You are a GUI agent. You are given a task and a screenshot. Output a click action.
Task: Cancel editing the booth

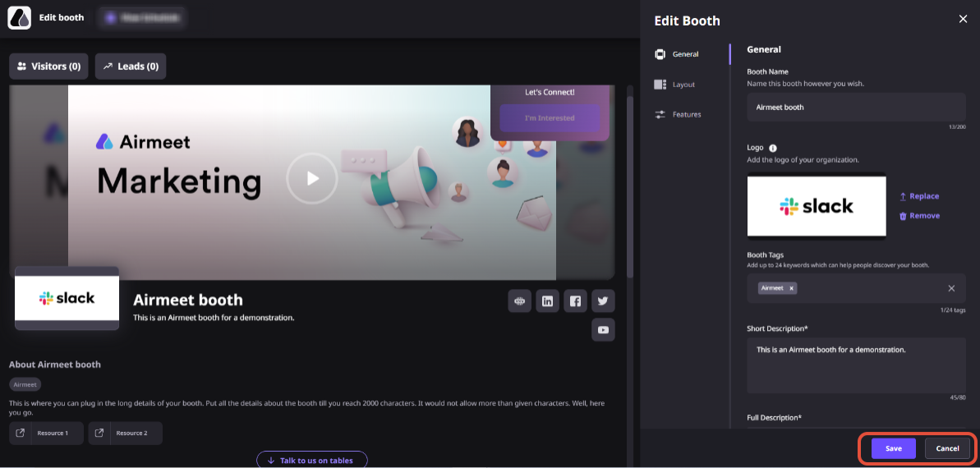pyautogui.click(x=947, y=448)
